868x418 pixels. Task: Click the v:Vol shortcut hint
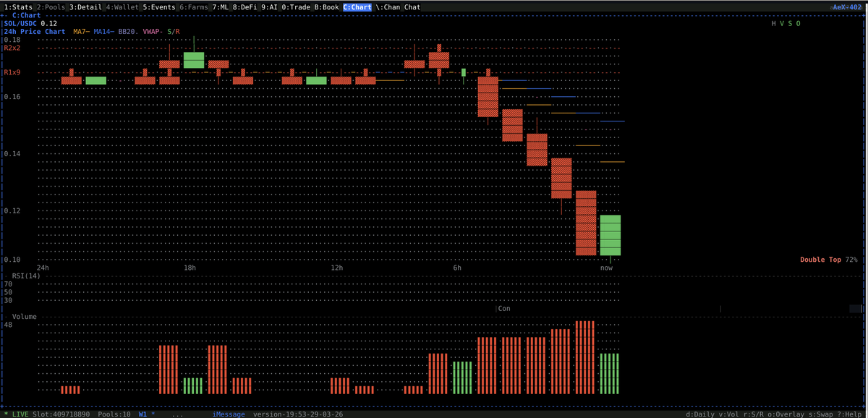(728, 414)
